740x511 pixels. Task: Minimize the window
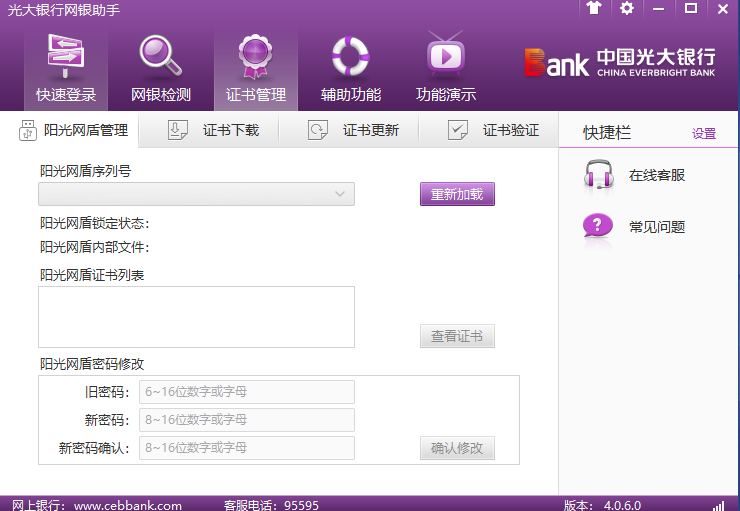point(658,8)
